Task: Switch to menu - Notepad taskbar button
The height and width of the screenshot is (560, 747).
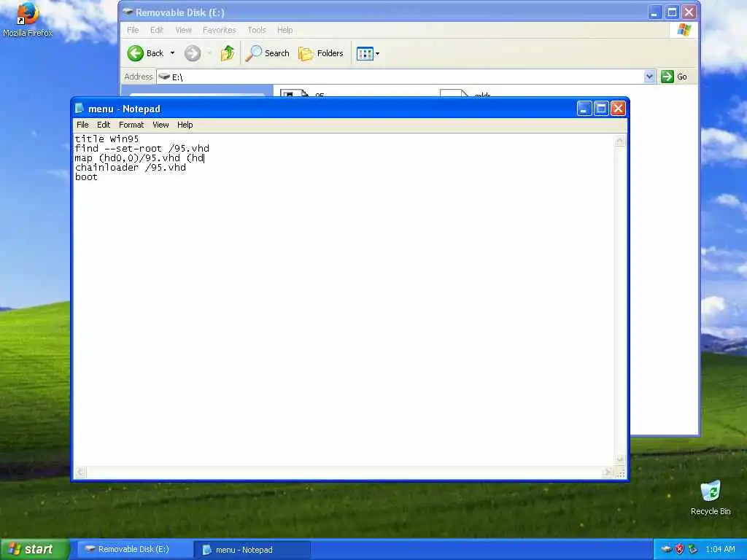Action: pos(252,550)
